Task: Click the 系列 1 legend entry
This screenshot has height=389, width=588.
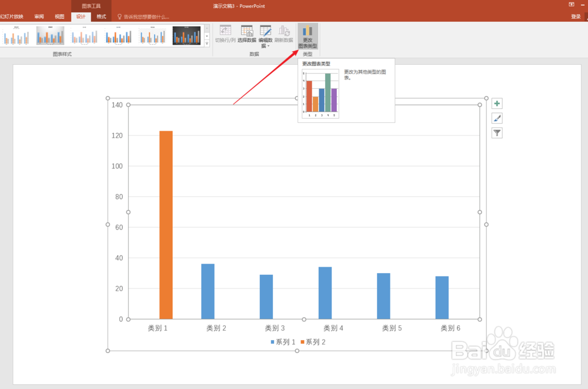Action: (283, 342)
